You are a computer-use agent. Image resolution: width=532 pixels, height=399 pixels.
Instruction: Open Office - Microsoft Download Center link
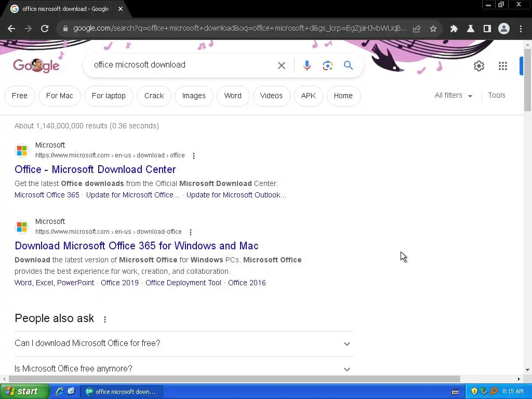point(96,169)
